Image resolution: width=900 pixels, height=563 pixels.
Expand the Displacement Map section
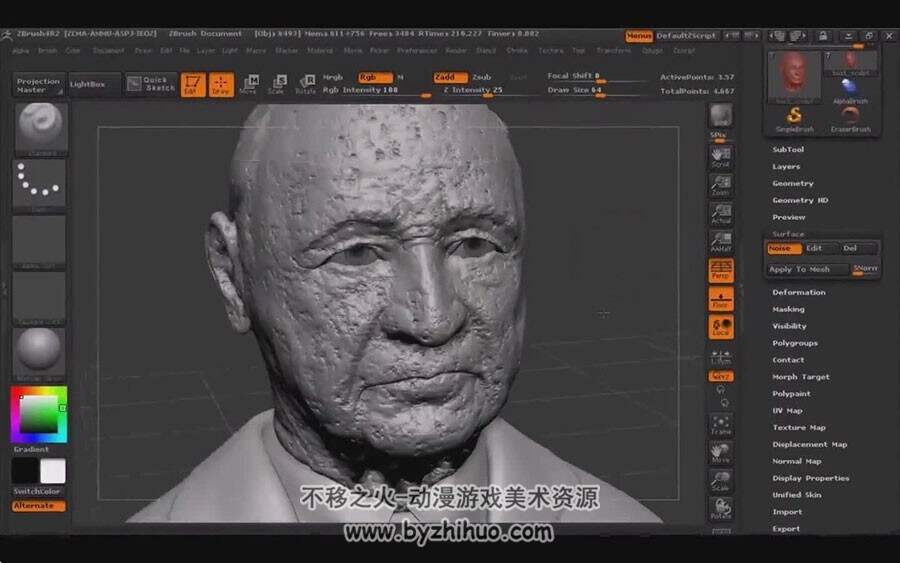tap(809, 444)
